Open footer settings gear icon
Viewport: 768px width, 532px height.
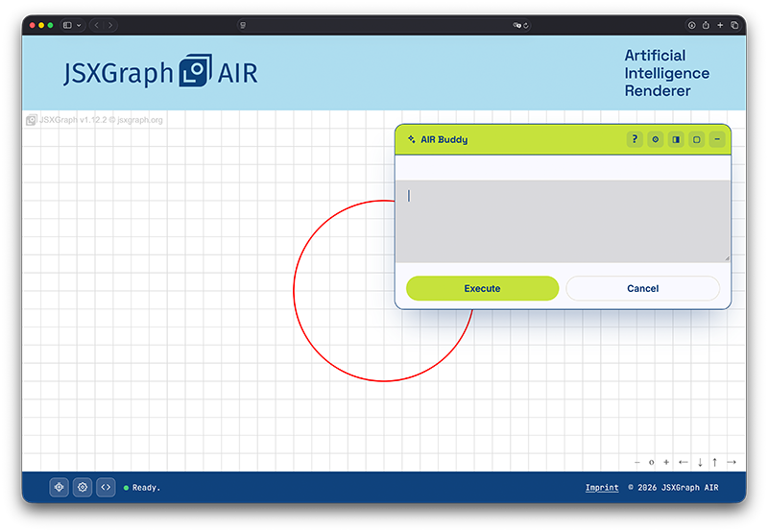[83, 488]
